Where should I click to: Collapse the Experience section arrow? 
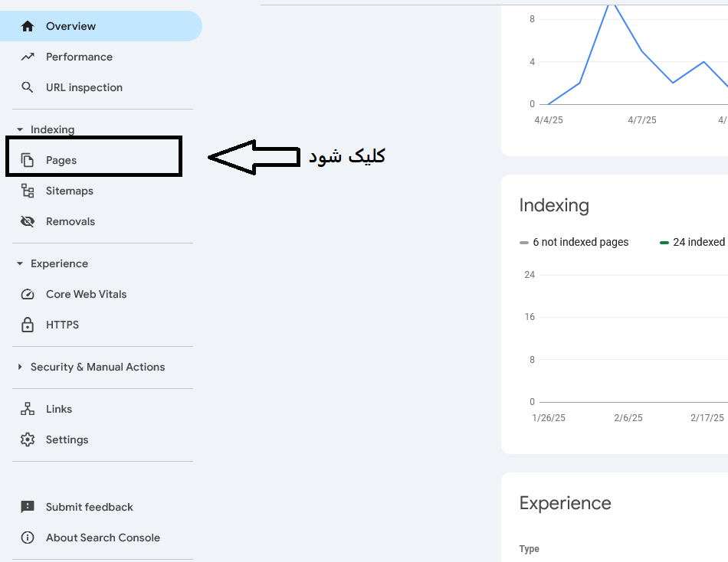[x=20, y=264]
